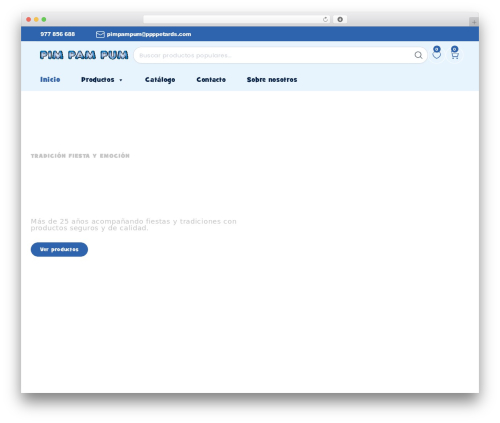Click the 'Más de 25 años' paragraph text

tap(133, 225)
